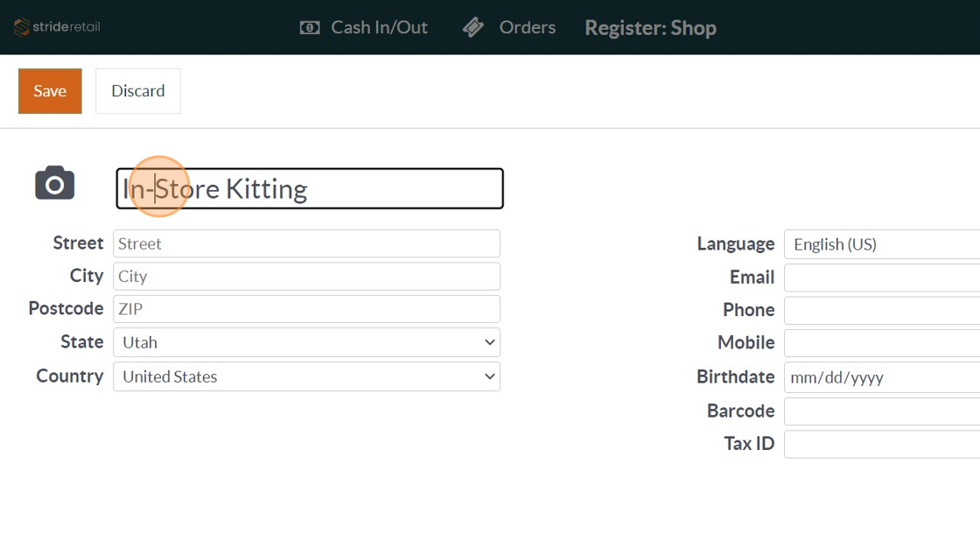Click the Postcode label
Image resolution: width=980 pixels, height=548 pixels.
pos(66,308)
